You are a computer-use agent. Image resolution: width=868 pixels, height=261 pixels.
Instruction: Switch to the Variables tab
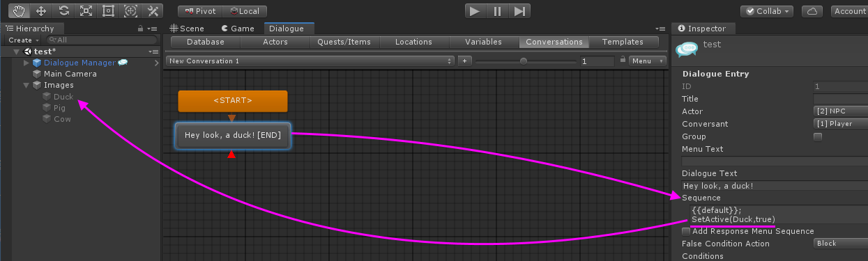[x=483, y=42]
